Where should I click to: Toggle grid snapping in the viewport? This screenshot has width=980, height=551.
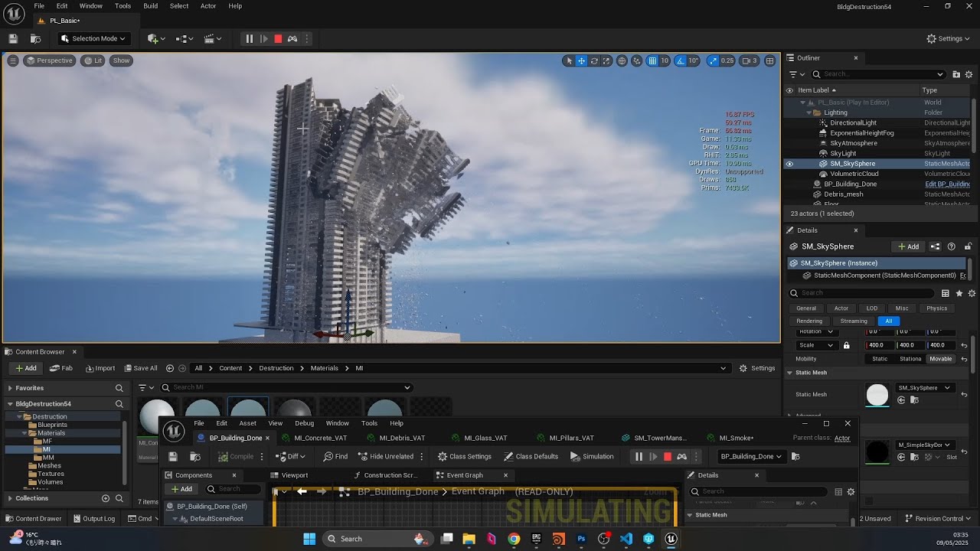point(652,61)
